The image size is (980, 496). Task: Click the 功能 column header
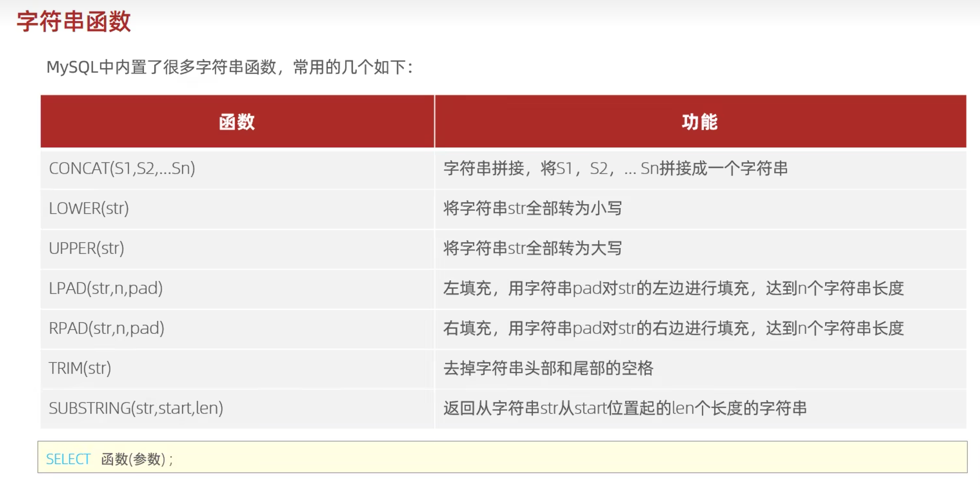pos(700,121)
